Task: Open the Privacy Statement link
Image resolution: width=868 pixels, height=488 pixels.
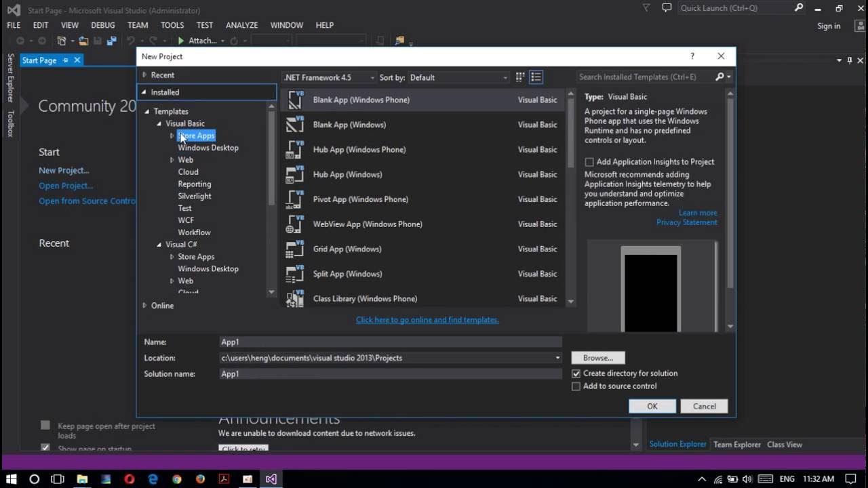Action: [x=686, y=222]
